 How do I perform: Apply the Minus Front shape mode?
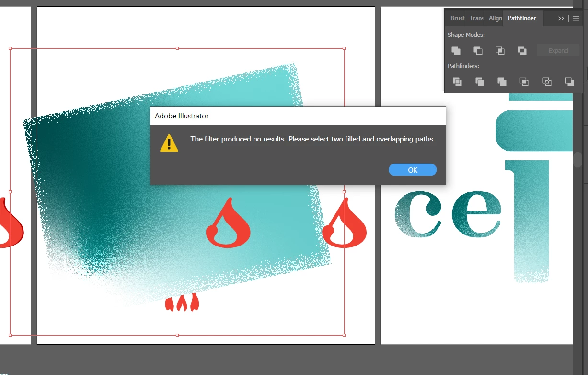pyautogui.click(x=478, y=50)
